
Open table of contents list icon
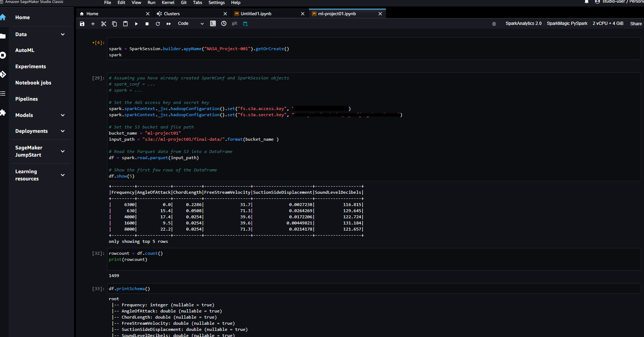(x=3, y=93)
